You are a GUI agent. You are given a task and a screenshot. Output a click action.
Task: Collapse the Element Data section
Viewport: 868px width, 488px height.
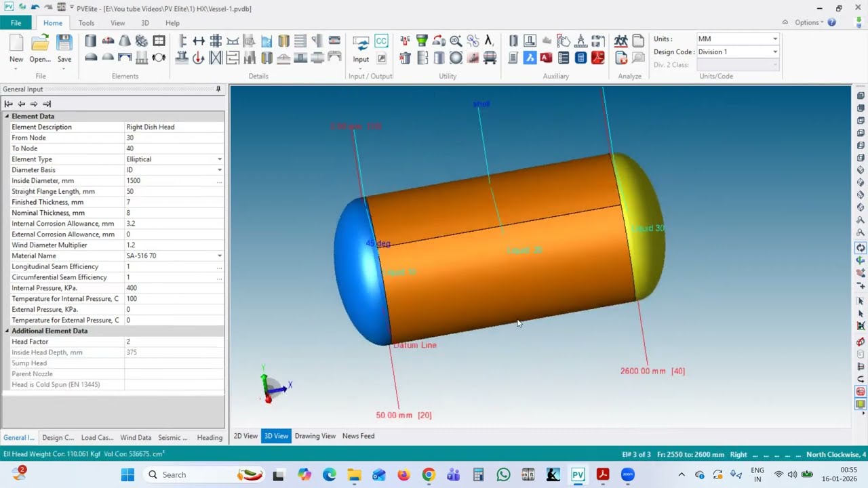[7, 117]
